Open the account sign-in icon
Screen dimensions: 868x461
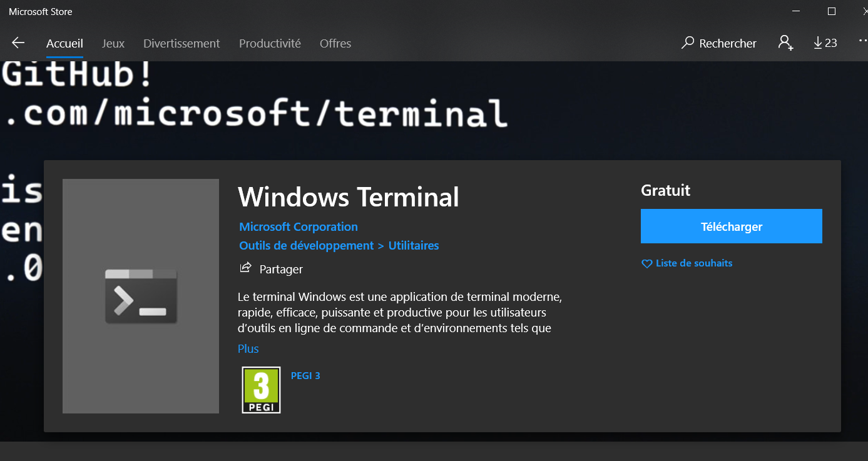click(x=785, y=43)
